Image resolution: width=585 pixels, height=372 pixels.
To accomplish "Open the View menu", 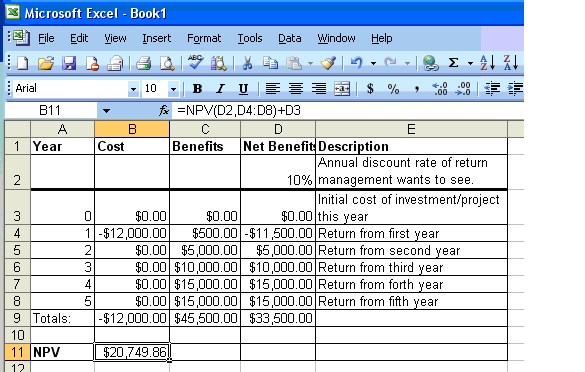I will (115, 38).
